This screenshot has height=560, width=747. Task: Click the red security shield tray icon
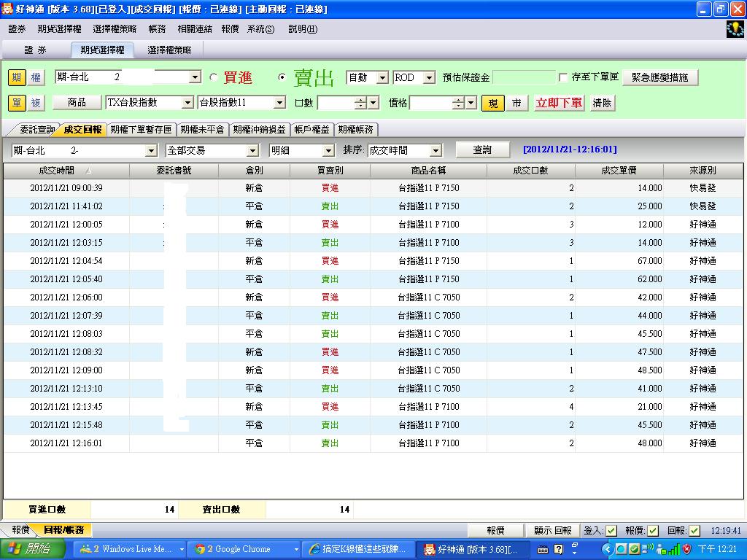686,550
